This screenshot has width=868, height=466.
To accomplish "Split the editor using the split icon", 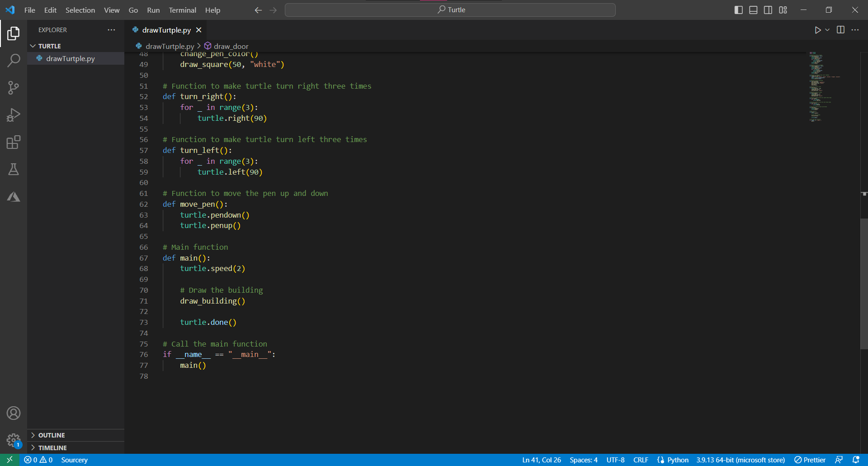I will (x=841, y=30).
